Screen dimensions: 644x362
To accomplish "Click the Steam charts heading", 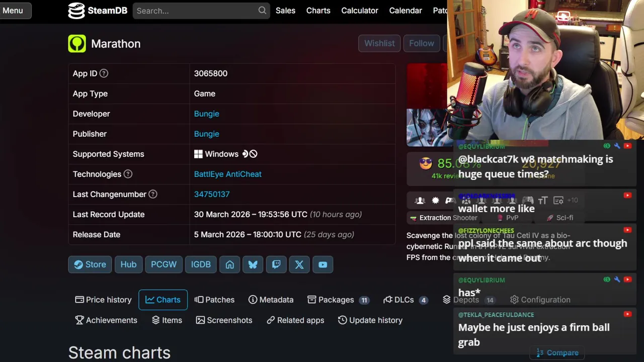I will 119,352.
